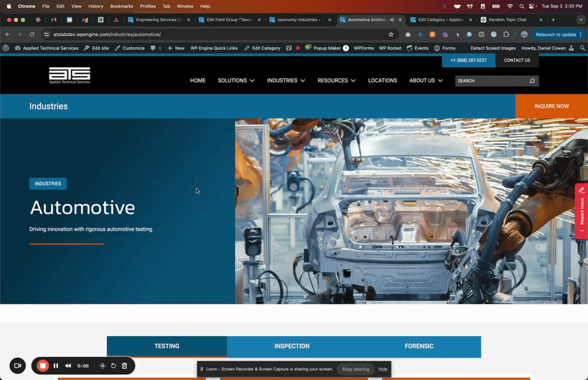The image size is (588, 380).
Task: Expand the Solutions dropdown menu
Action: 236,80
